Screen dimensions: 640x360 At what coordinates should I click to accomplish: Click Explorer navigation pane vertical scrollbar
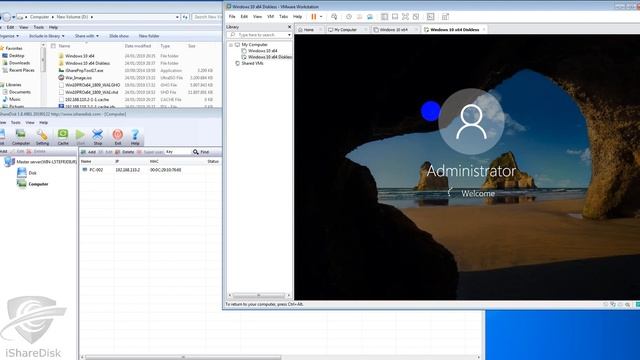click(x=43, y=61)
